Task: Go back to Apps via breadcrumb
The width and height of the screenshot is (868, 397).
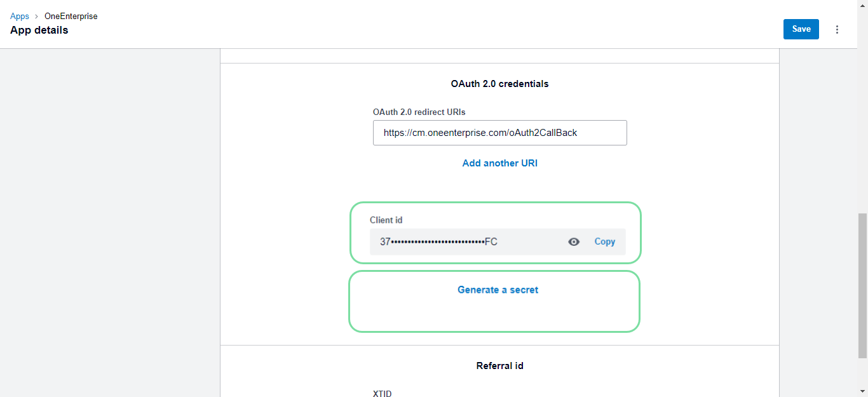Action: coord(20,17)
